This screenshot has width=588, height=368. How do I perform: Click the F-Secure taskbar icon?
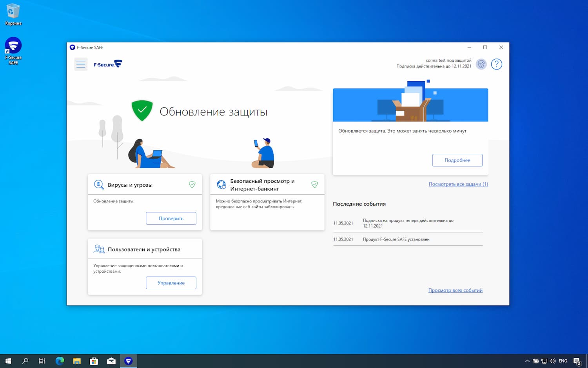pyautogui.click(x=128, y=361)
